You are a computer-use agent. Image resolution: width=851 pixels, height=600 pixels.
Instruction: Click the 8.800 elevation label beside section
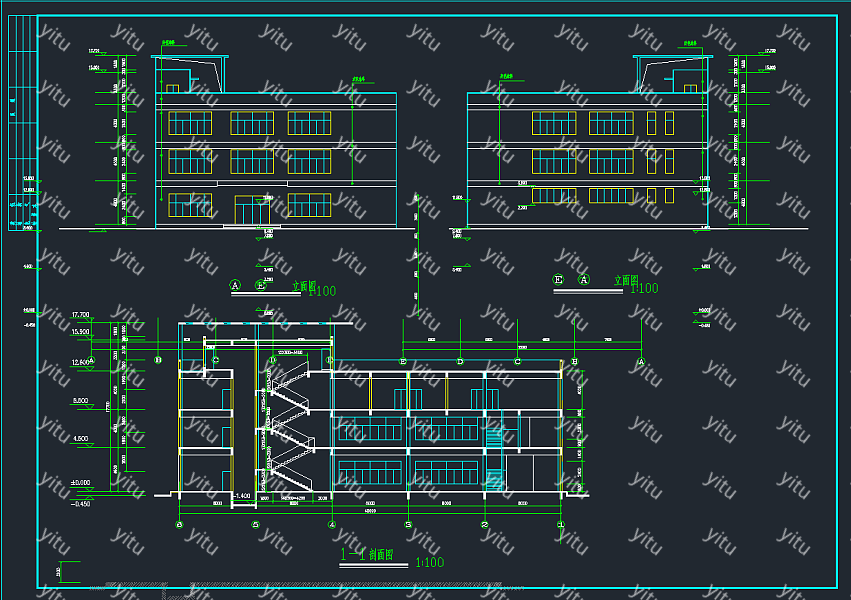tap(79, 401)
